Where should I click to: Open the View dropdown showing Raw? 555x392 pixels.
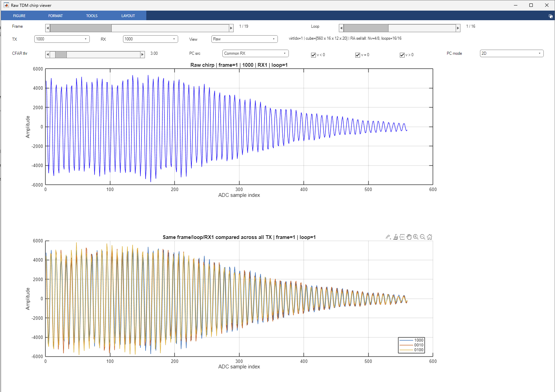[x=245, y=39]
